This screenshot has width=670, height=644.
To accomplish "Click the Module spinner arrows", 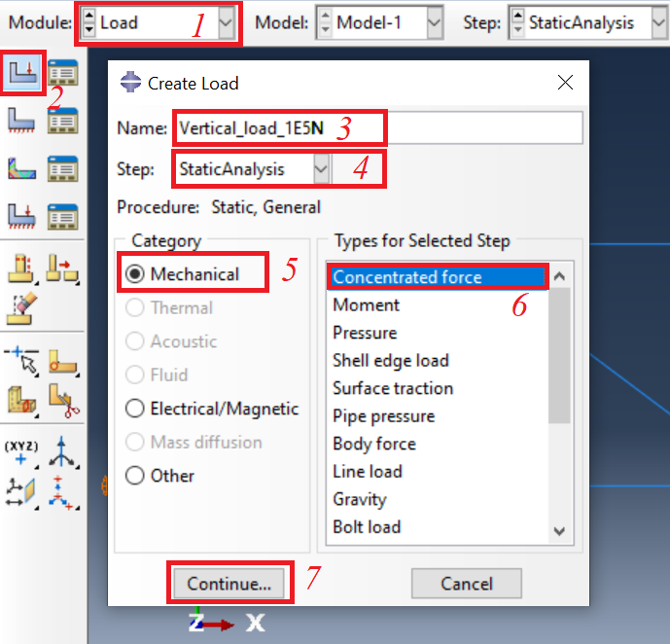I will pyautogui.click(x=88, y=22).
